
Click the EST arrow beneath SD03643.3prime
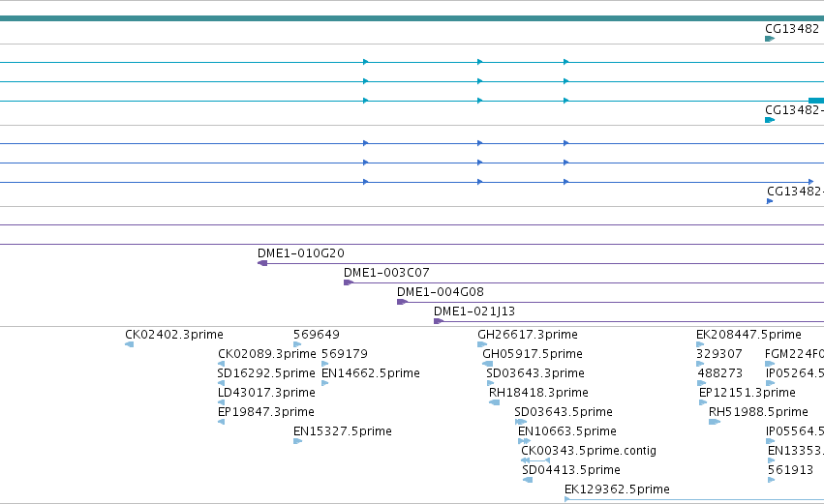[490, 383]
